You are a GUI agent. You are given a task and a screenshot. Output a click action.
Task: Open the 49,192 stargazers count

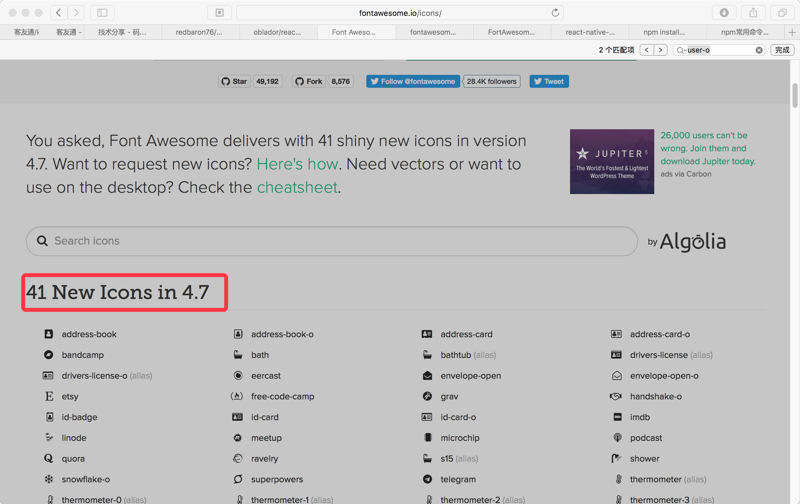coord(267,82)
